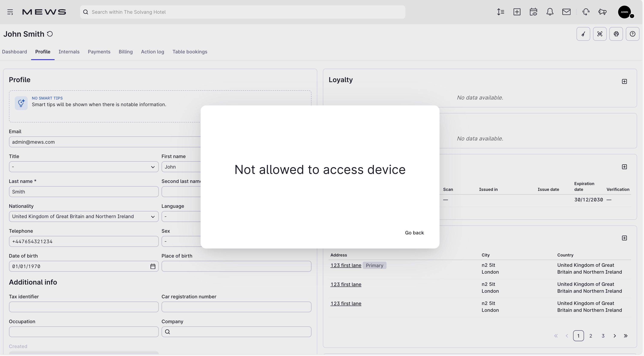Switch to the Billing tab
This screenshot has width=644, height=356.
126,52
